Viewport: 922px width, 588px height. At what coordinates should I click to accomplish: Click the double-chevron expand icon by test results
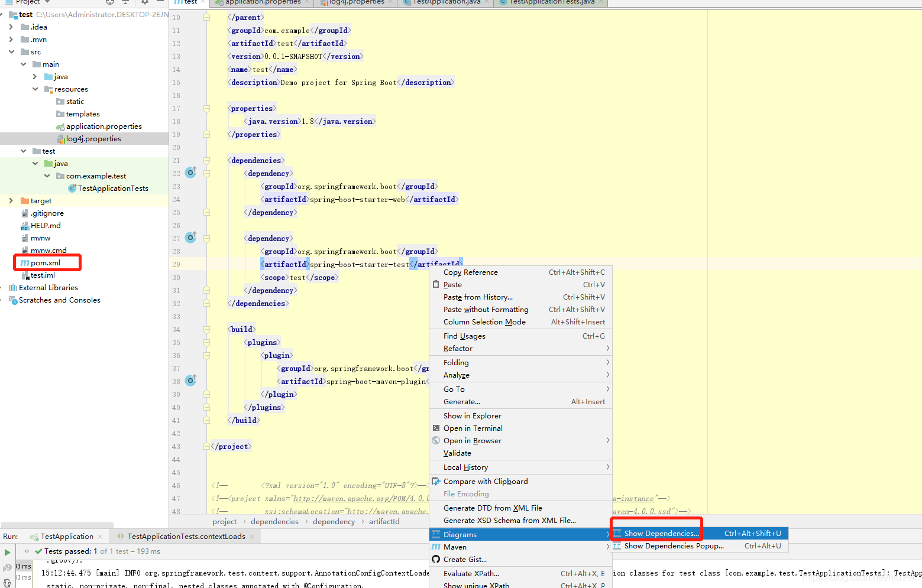click(27, 551)
